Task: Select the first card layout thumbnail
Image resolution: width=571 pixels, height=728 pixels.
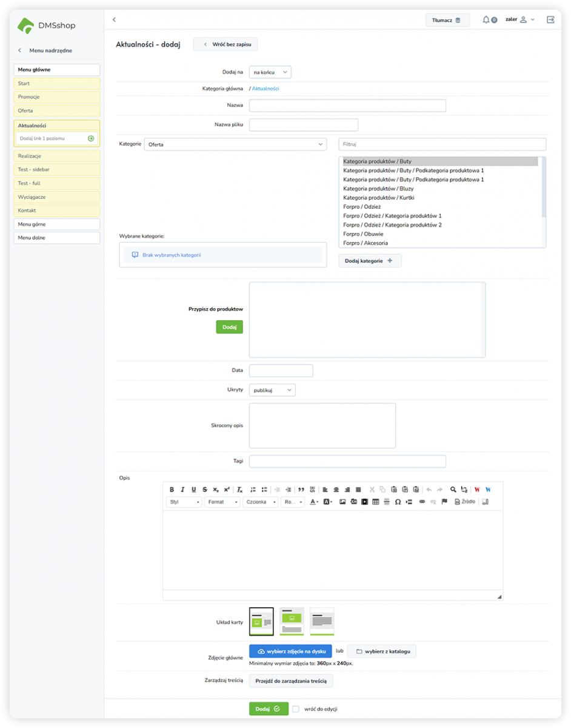Action: pos(261,621)
